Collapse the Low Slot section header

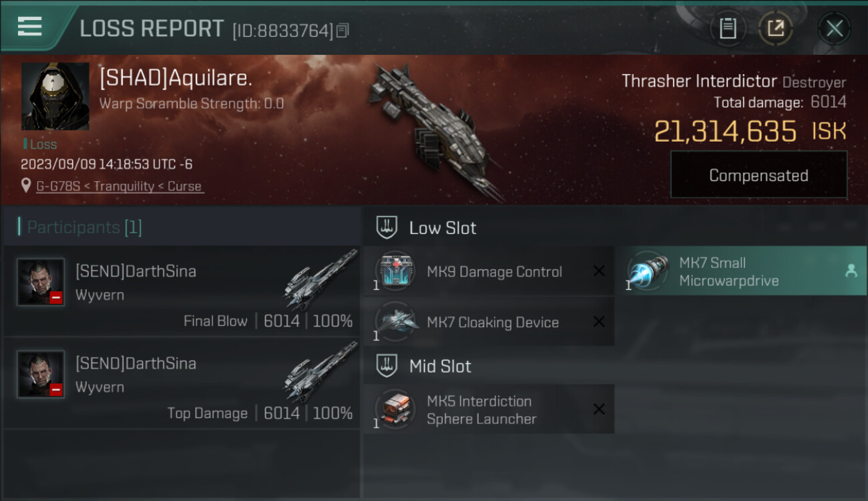tap(427, 228)
